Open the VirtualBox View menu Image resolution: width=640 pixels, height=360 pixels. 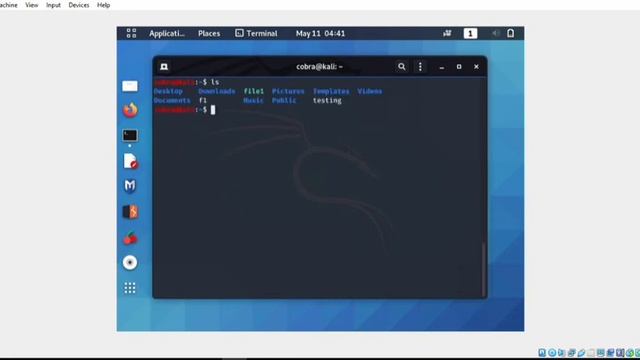31,5
